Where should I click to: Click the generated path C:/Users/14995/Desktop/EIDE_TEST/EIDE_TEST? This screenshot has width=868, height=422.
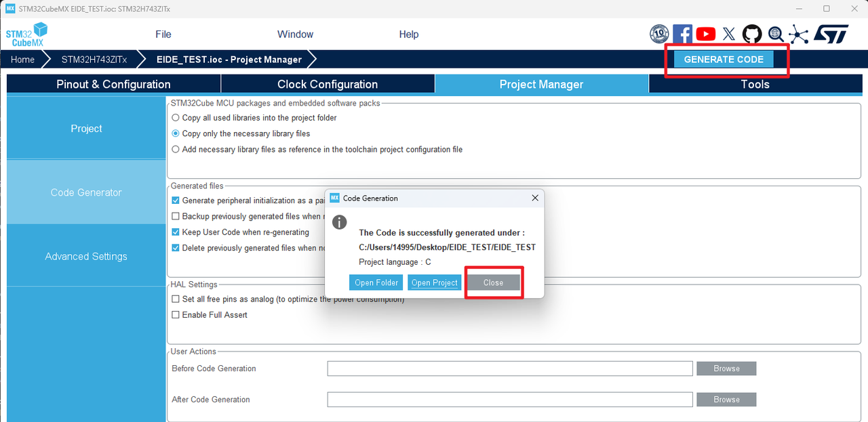click(x=447, y=247)
